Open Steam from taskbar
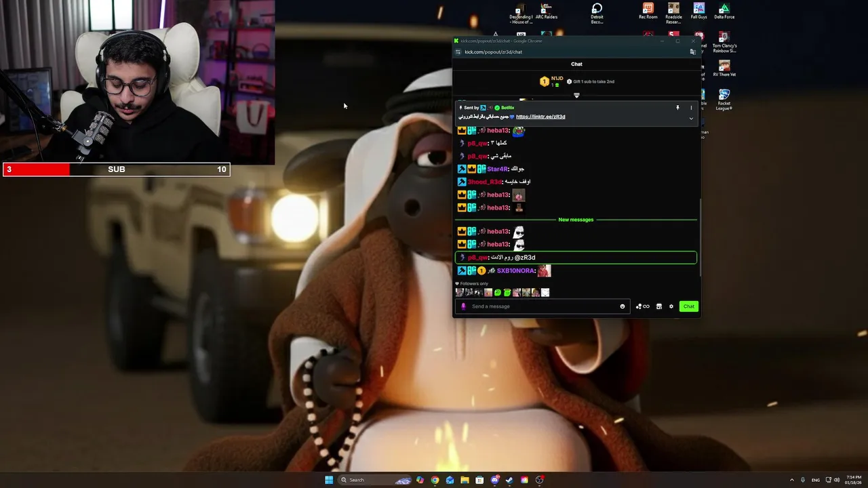868x488 pixels. (509, 480)
